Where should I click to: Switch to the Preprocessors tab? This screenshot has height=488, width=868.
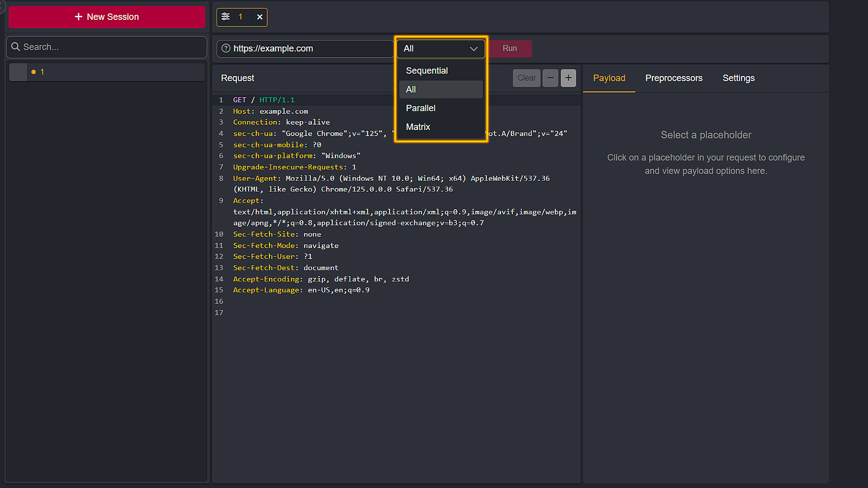pos(674,78)
